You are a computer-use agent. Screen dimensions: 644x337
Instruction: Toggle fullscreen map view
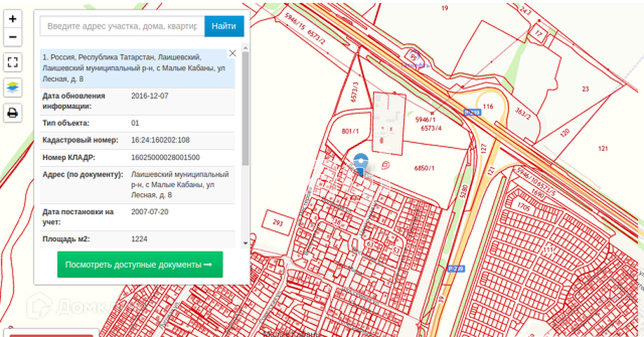click(x=13, y=62)
